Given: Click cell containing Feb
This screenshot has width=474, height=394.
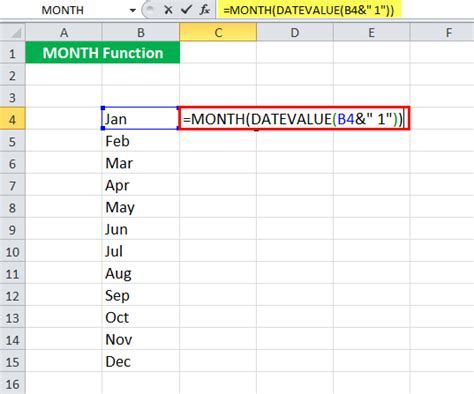Looking at the screenshot, I should pyautogui.click(x=140, y=141).
